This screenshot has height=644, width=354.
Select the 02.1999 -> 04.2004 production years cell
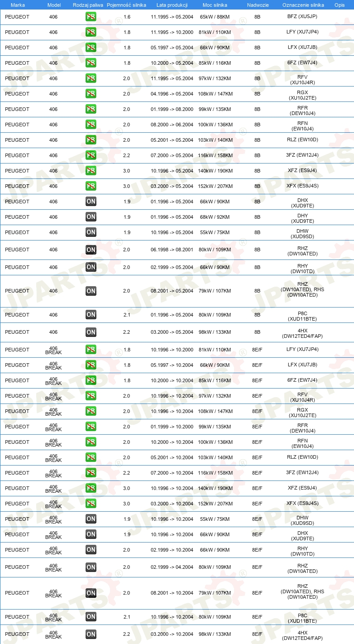pyautogui.click(x=172, y=567)
